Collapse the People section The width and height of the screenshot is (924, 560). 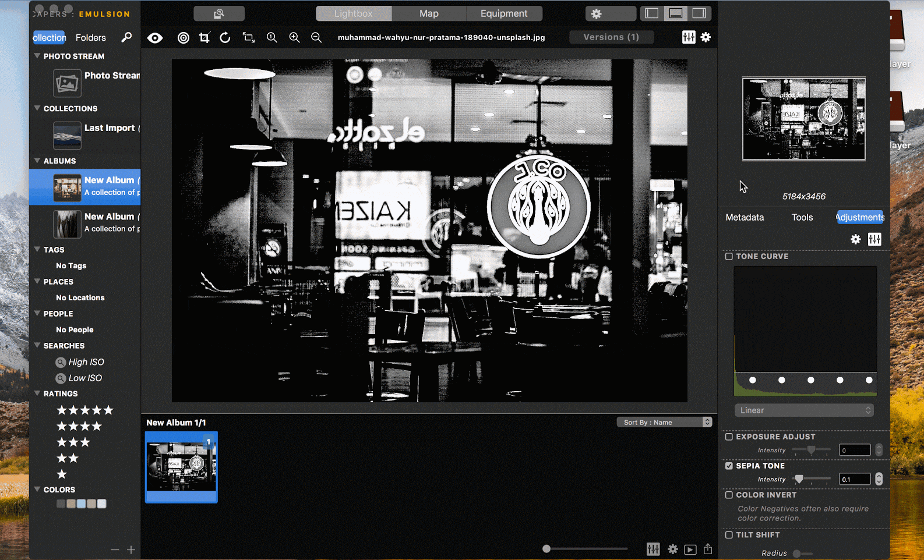[x=37, y=313]
